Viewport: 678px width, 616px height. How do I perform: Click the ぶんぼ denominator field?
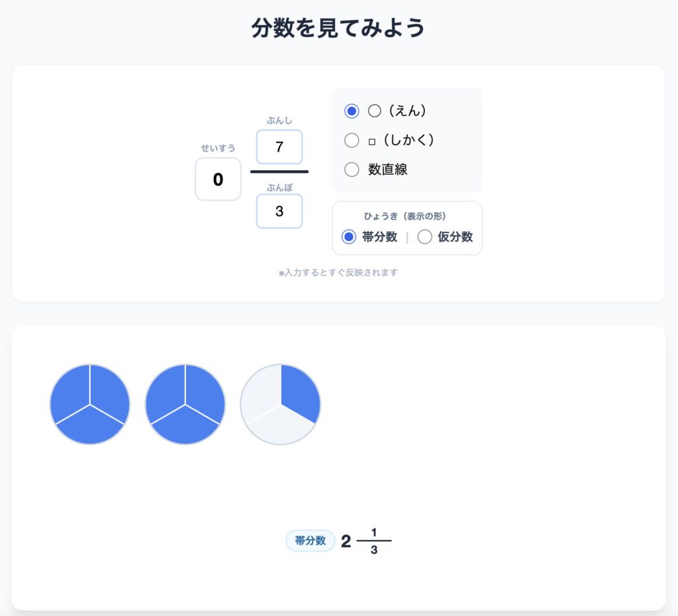279,211
